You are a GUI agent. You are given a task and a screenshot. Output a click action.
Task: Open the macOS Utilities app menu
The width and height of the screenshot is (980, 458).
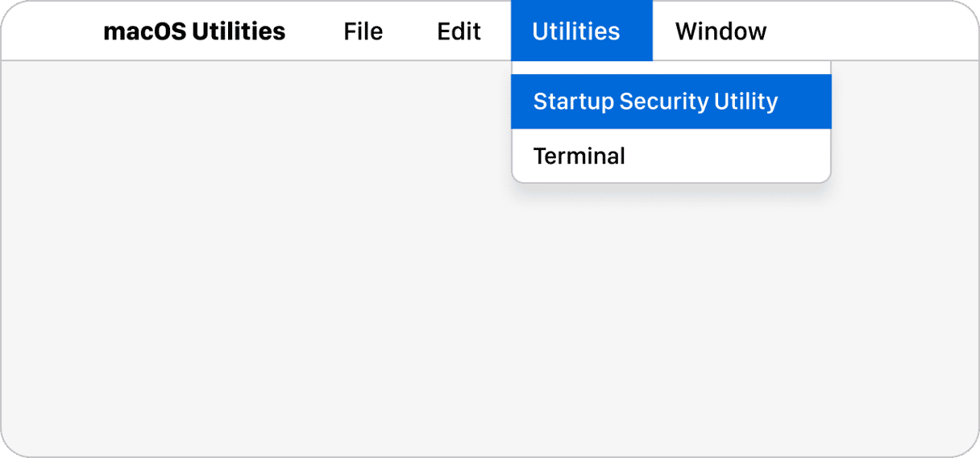click(x=194, y=31)
